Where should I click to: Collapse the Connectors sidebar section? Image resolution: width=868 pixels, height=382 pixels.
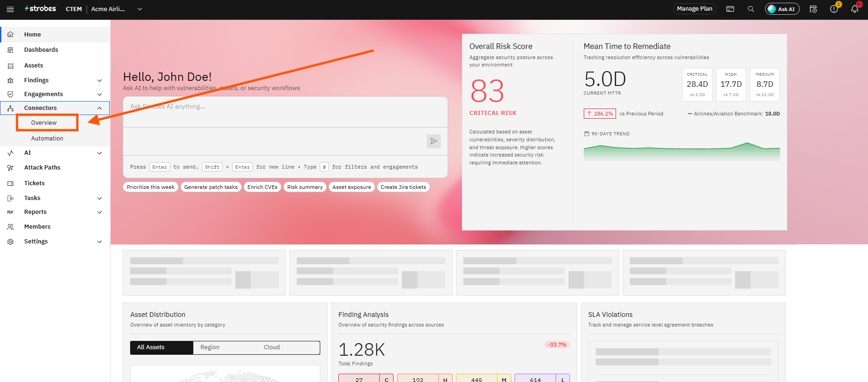55,108
